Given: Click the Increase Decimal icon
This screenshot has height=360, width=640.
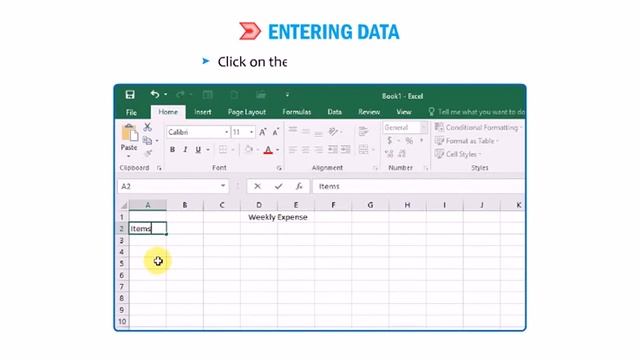Looking at the screenshot, I should pos(389,153).
